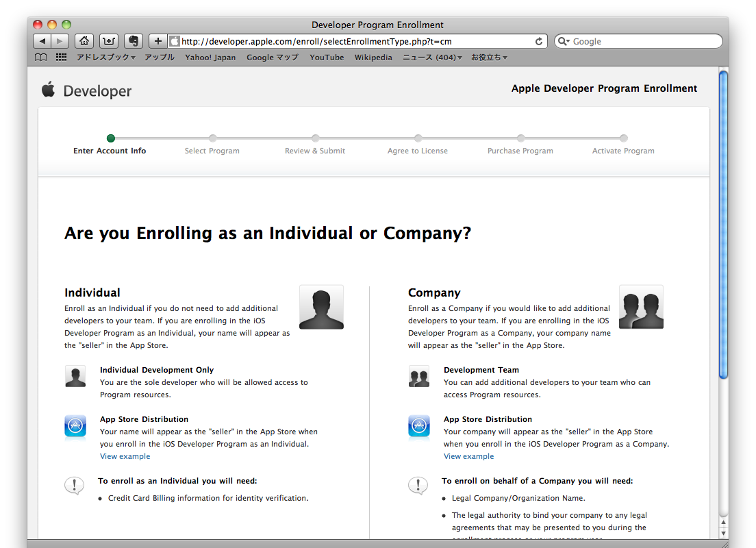This screenshot has height=548, width=756.
Task: Reload the page using refresh icon
Action: 539,41
